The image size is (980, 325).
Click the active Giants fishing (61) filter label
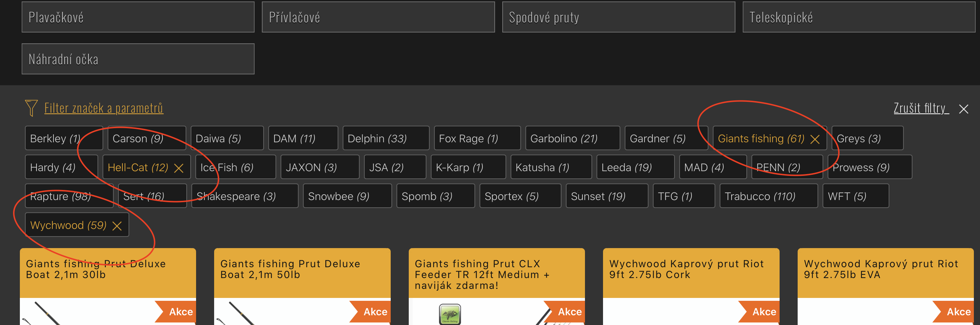(x=761, y=139)
